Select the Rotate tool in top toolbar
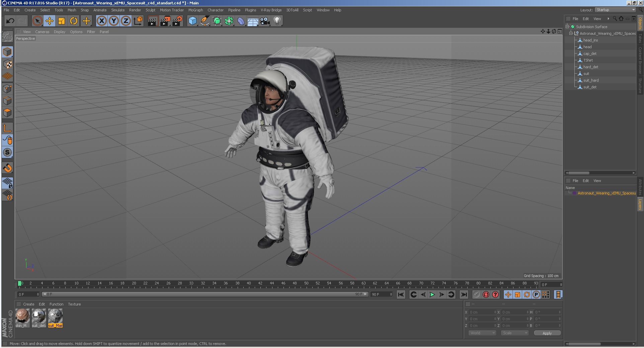Viewport: 644px width, 348px height. tap(74, 21)
